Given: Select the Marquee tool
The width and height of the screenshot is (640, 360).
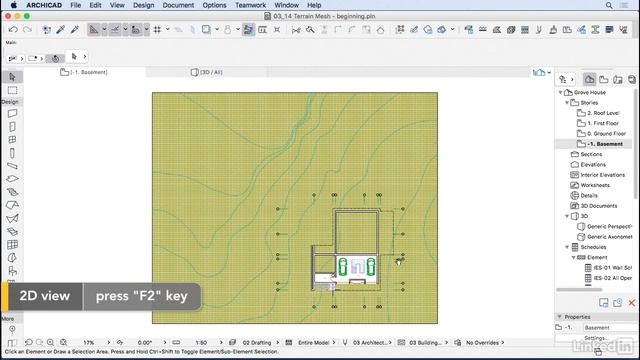Looking at the screenshot, I should 12,90.
